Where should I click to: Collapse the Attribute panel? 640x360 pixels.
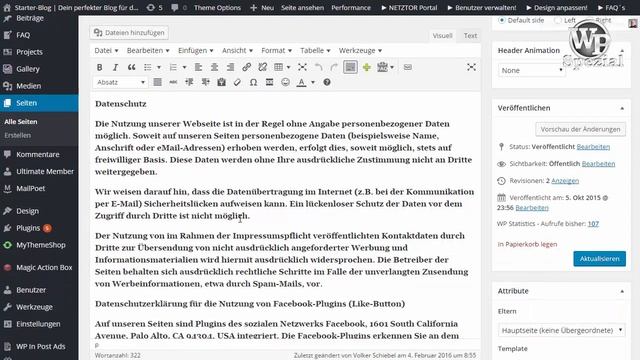click(x=622, y=291)
